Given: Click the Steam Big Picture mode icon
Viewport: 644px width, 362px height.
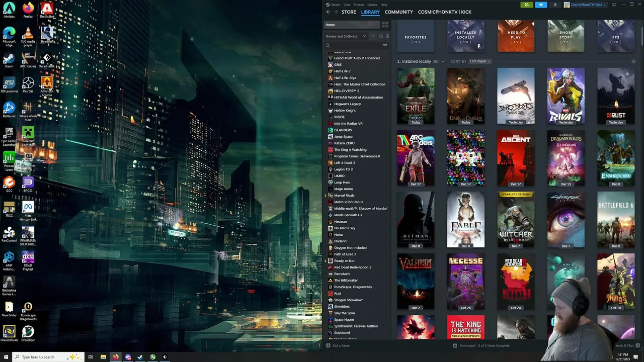Looking at the screenshot, I should coord(613,5).
